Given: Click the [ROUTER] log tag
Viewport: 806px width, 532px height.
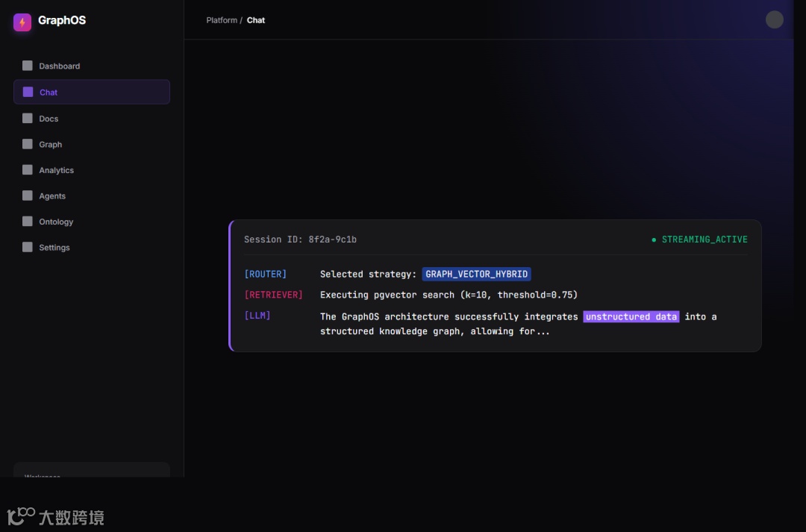Looking at the screenshot, I should coord(265,274).
